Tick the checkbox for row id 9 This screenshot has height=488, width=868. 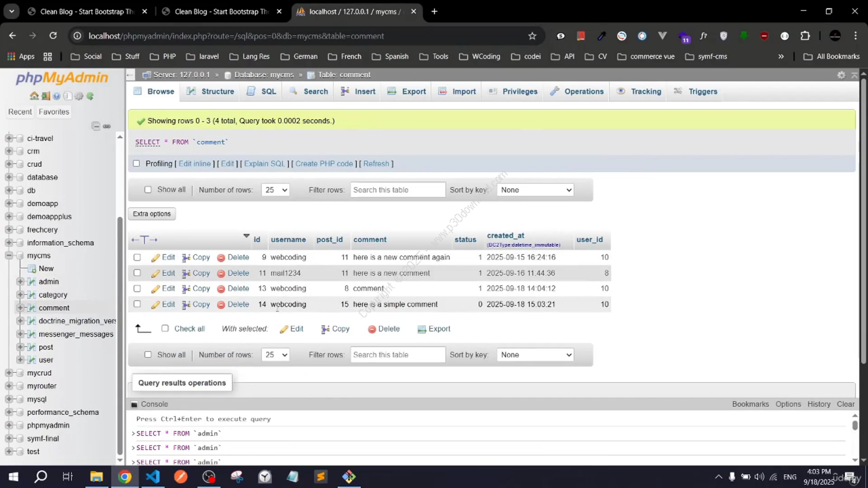[x=137, y=258]
